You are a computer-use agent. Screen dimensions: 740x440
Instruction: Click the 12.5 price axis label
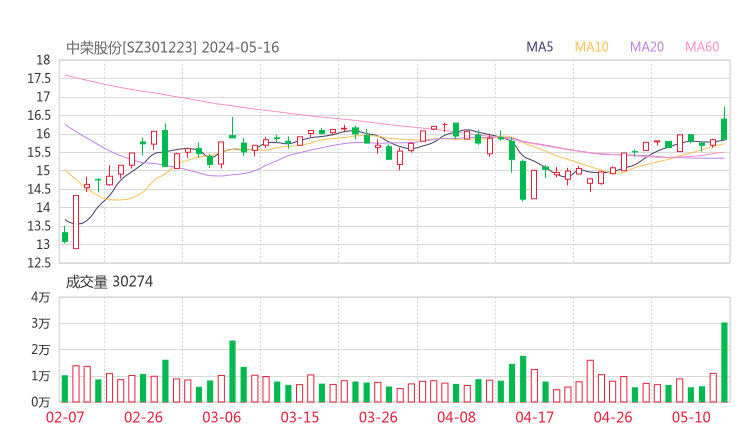39,262
